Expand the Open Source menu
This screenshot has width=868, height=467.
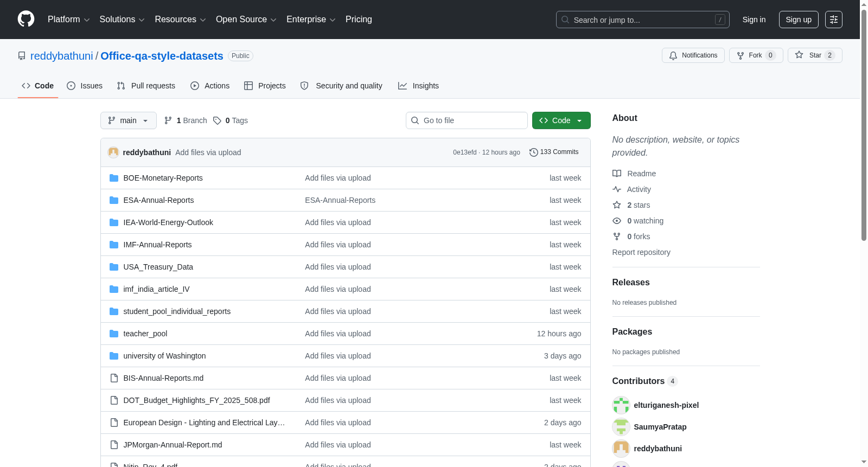[246, 20]
